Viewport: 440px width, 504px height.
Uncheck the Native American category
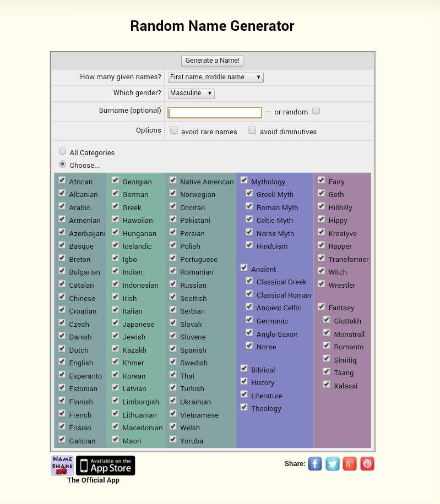(x=173, y=180)
